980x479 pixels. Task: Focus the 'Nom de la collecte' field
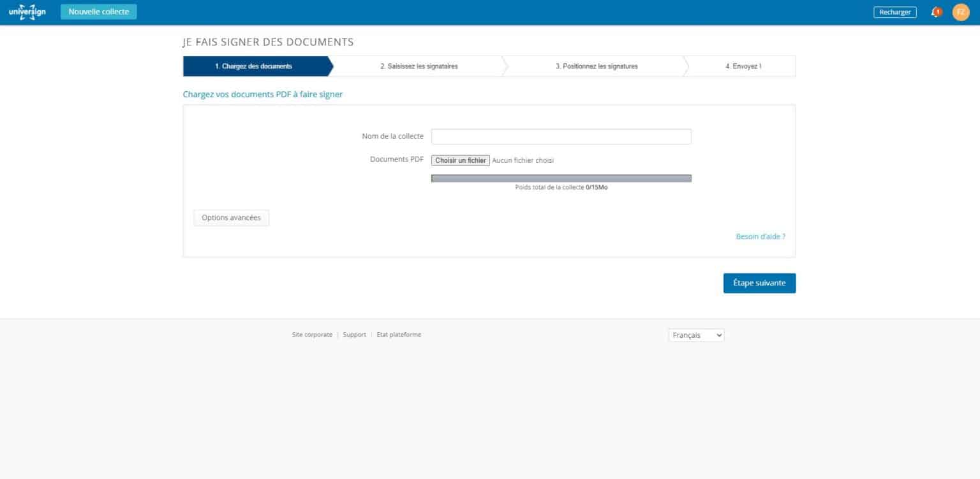coord(561,136)
